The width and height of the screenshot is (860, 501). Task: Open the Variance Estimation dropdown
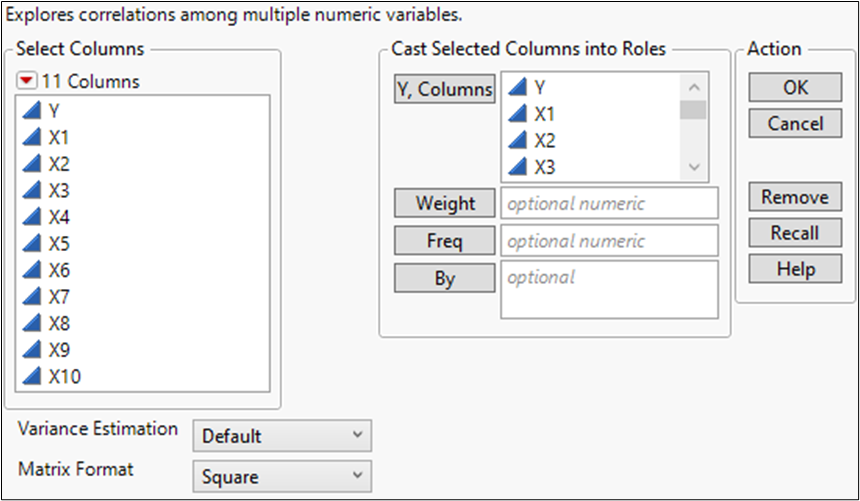point(281,436)
